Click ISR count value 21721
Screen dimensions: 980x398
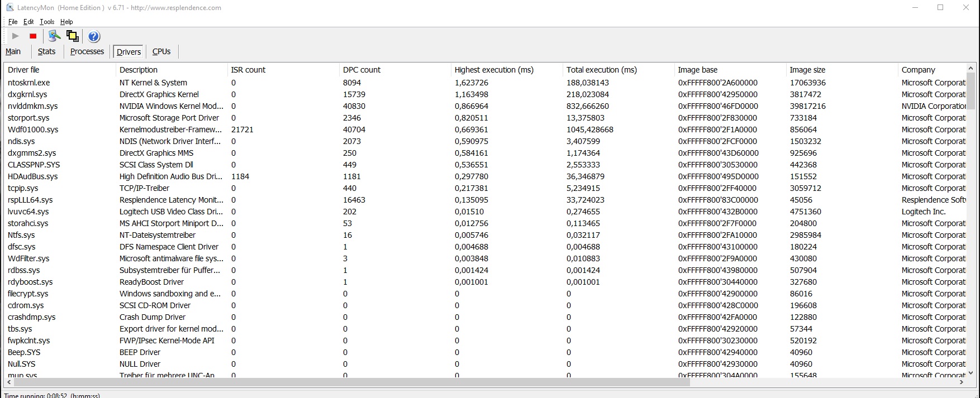(x=242, y=130)
